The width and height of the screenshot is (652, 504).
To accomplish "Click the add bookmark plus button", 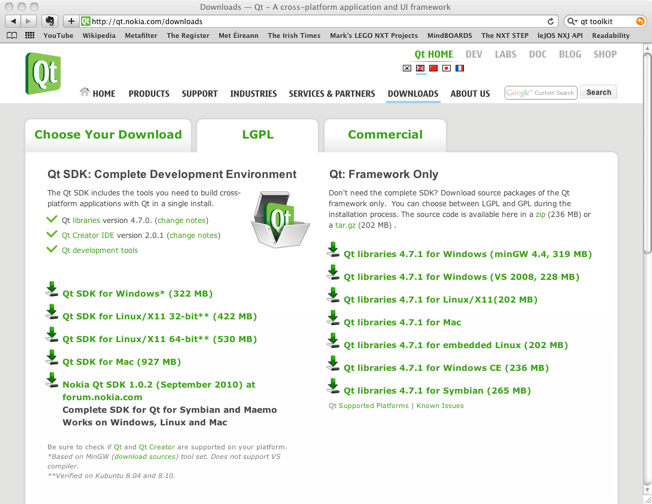I will click(71, 21).
